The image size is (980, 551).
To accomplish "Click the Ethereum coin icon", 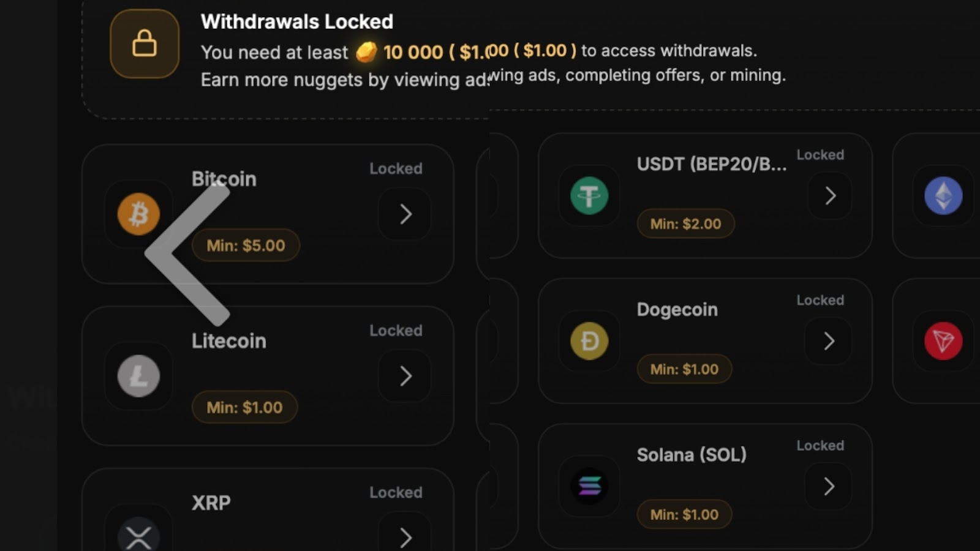I will tap(943, 196).
